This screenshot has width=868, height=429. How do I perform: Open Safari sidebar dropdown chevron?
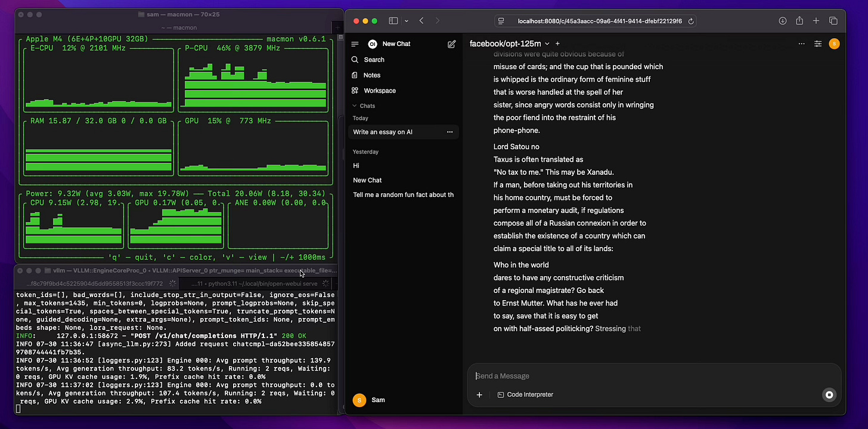pyautogui.click(x=407, y=21)
